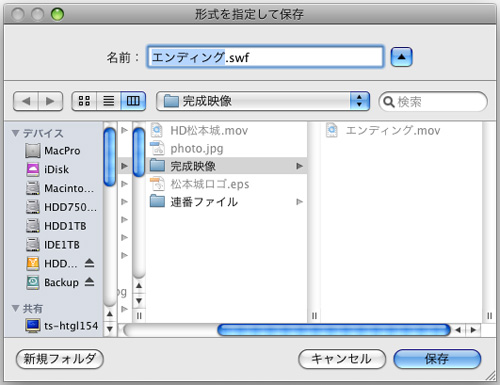This screenshot has height=385, width=500.
Task: Click the window resize grip corner
Action: click(490, 376)
